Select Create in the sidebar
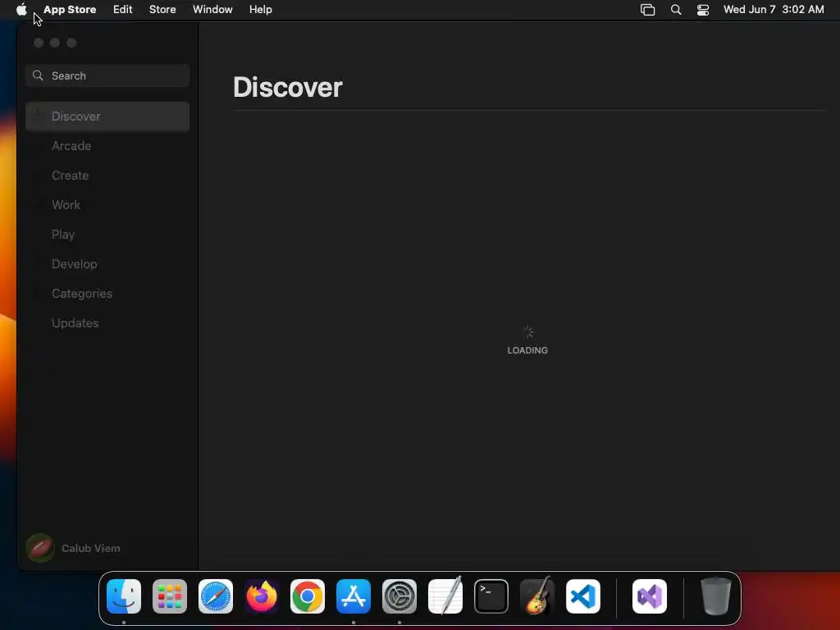 pos(107,176)
